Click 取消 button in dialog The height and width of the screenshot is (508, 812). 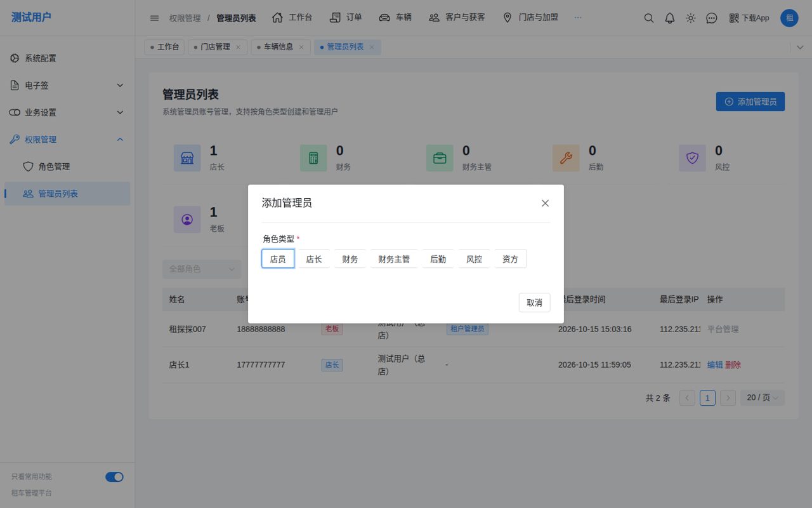[x=535, y=302]
